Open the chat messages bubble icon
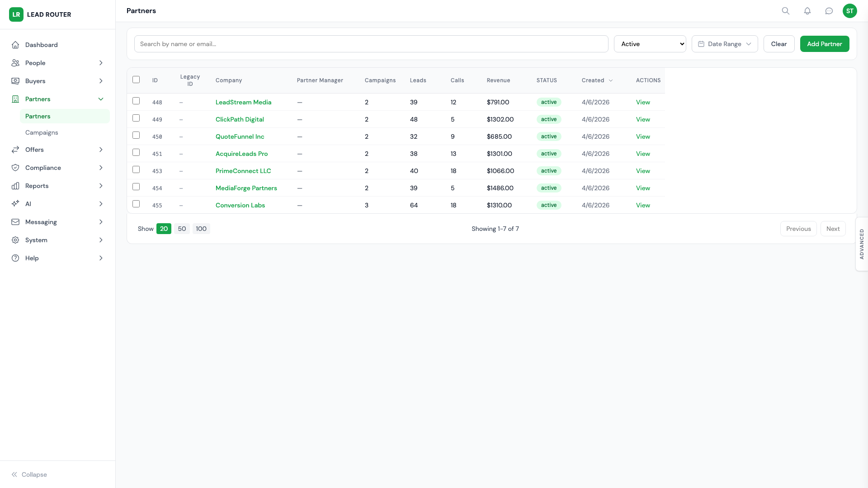Viewport: 868px width, 488px height. pos(829,11)
